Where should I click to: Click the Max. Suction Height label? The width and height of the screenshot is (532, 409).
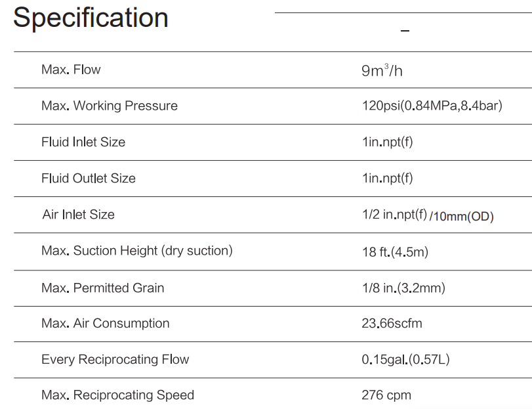[137, 251]
